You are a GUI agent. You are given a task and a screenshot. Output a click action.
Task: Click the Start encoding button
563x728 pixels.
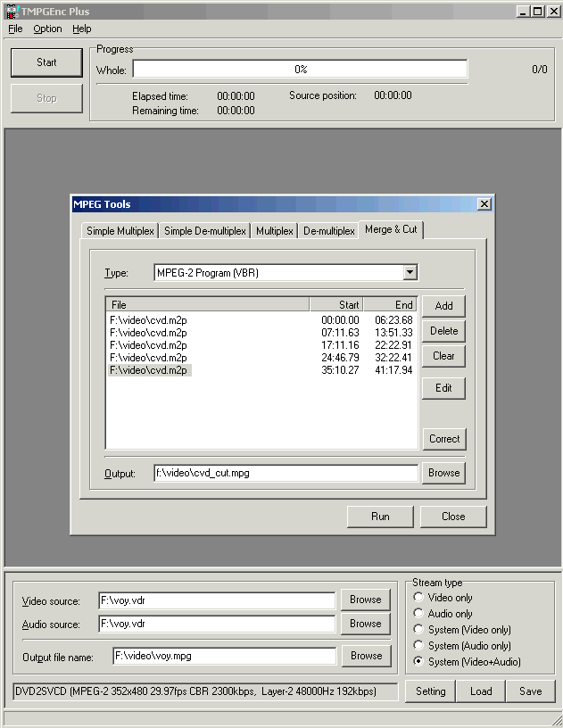[x=46, y=62]
